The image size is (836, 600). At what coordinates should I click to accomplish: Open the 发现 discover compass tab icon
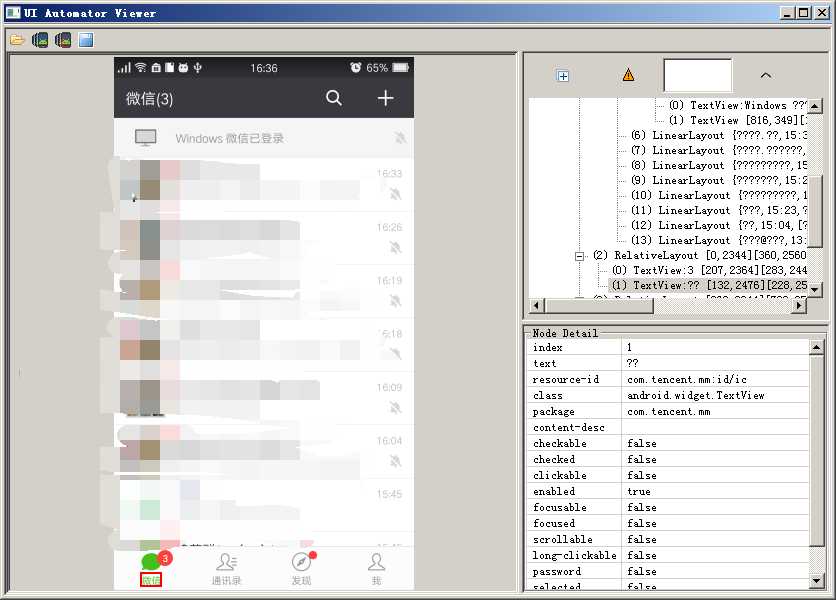tap(301, 562)
